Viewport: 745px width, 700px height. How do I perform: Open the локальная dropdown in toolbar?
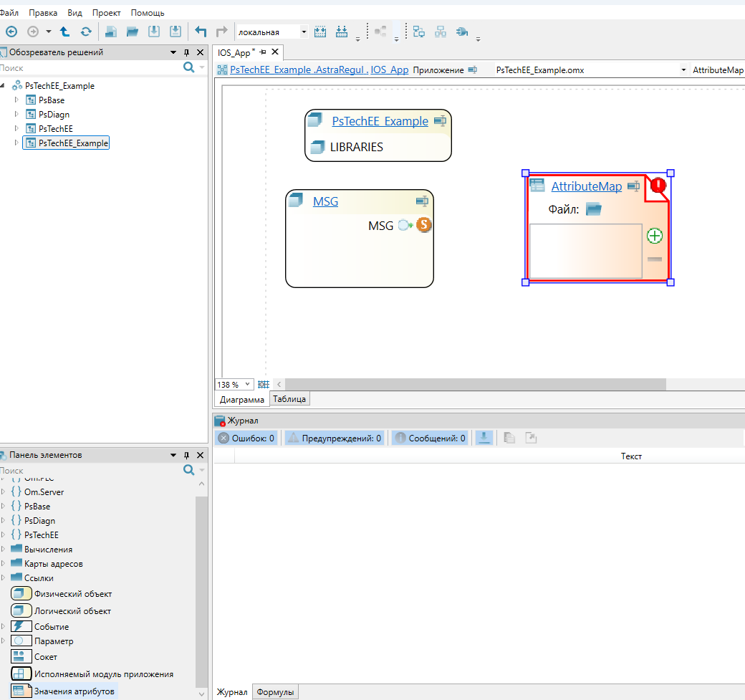coord(304,32)
